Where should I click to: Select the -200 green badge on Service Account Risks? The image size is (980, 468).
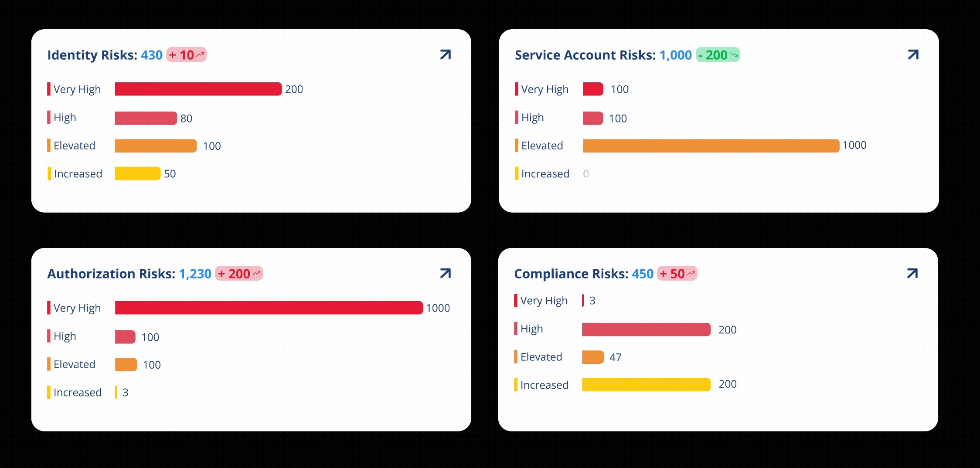(x=717, y=55)
